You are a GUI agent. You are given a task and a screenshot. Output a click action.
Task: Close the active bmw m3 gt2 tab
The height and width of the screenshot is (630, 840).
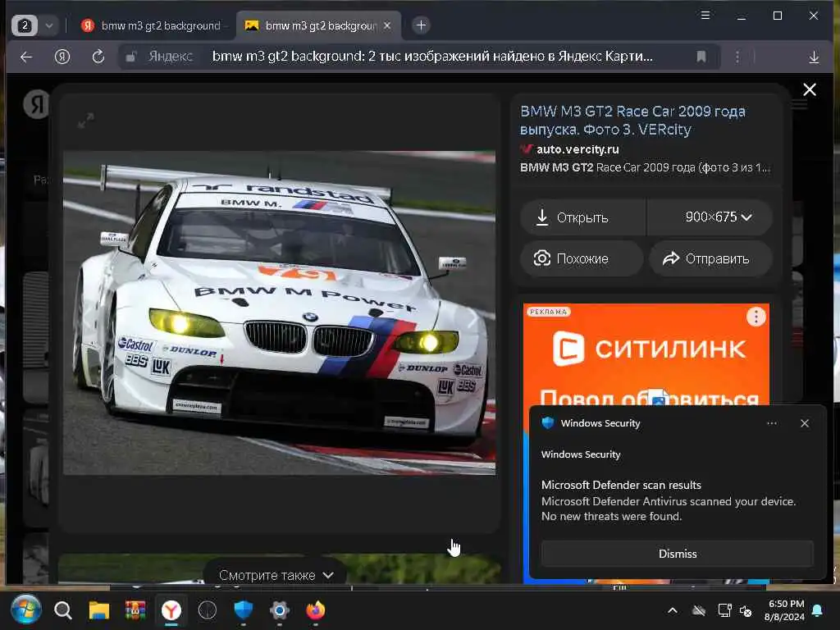[387, 25]
